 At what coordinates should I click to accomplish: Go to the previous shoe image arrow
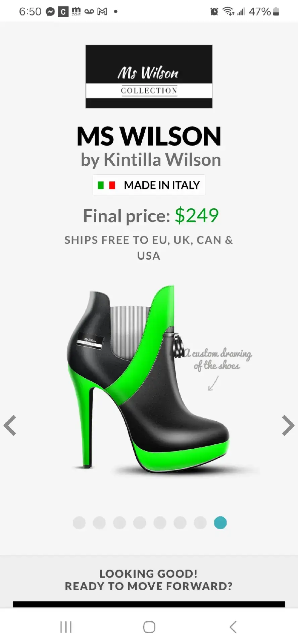[10, 425]
